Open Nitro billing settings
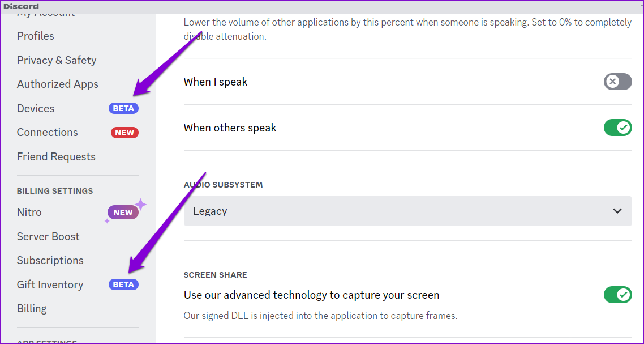 (x=29, y=212)
